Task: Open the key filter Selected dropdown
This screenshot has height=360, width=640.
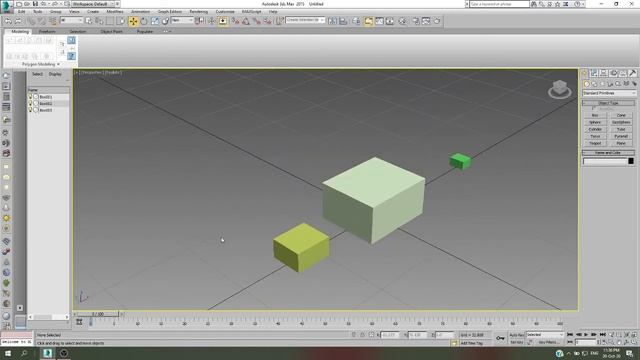Action: (545, 335)
